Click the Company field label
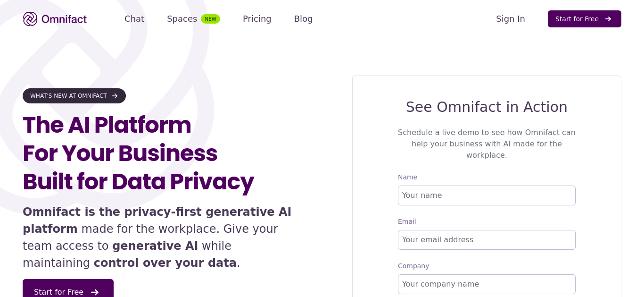The height and width of the screenshot is (297, 644). [413, 266]
